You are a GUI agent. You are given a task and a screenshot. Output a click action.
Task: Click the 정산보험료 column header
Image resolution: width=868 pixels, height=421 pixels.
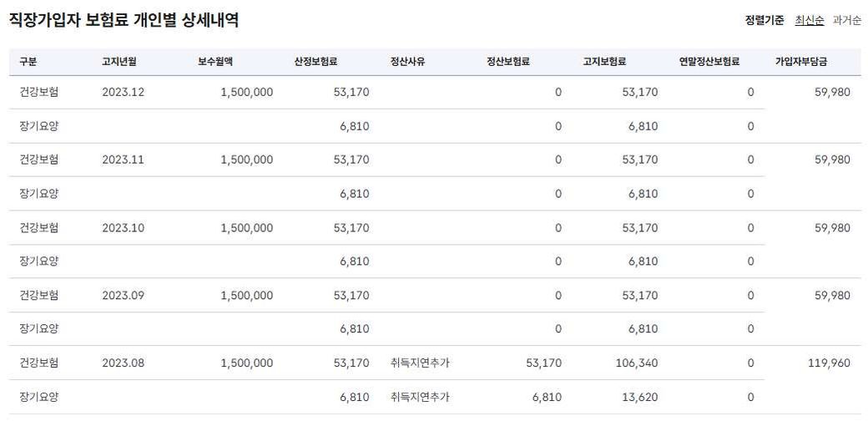click(x=508, y=62)
